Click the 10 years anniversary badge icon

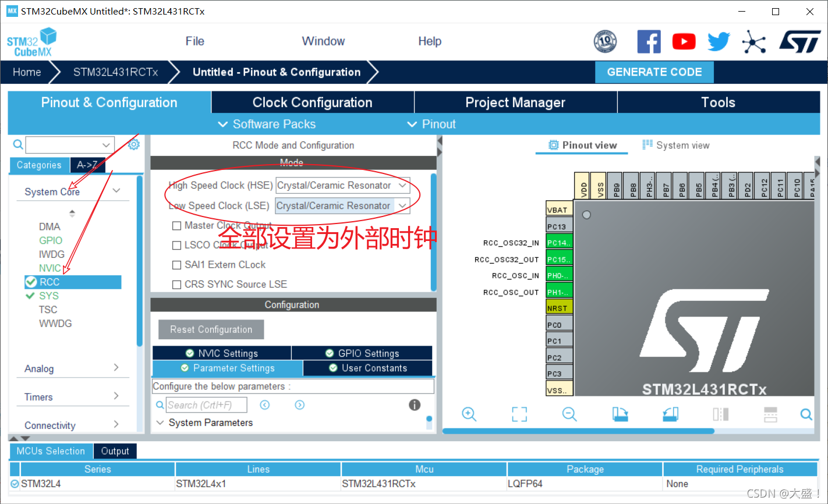605,41
